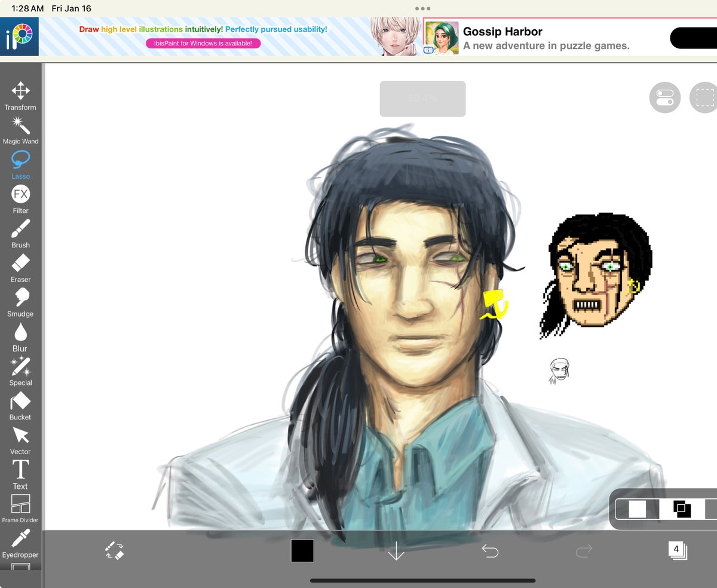Toggle the stabilizer settings switch icon
Image resolution: width=717 pixels, height=588 pixels.
665,97
